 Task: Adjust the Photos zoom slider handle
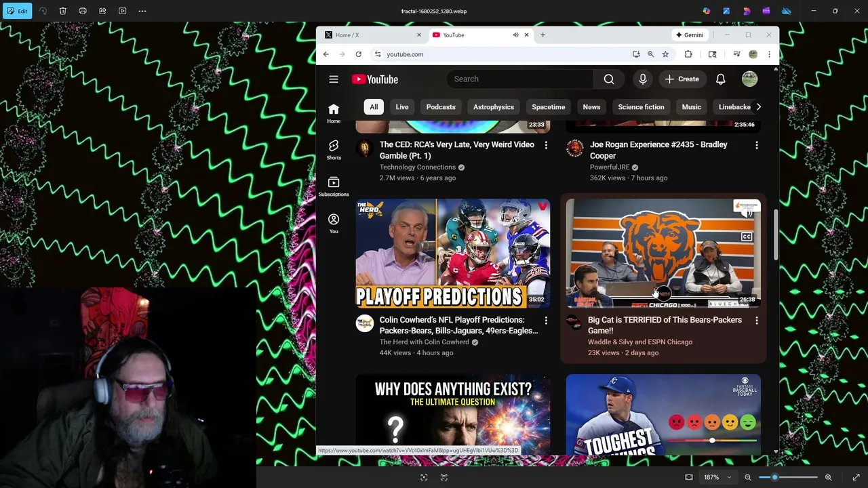pos(774,477)
